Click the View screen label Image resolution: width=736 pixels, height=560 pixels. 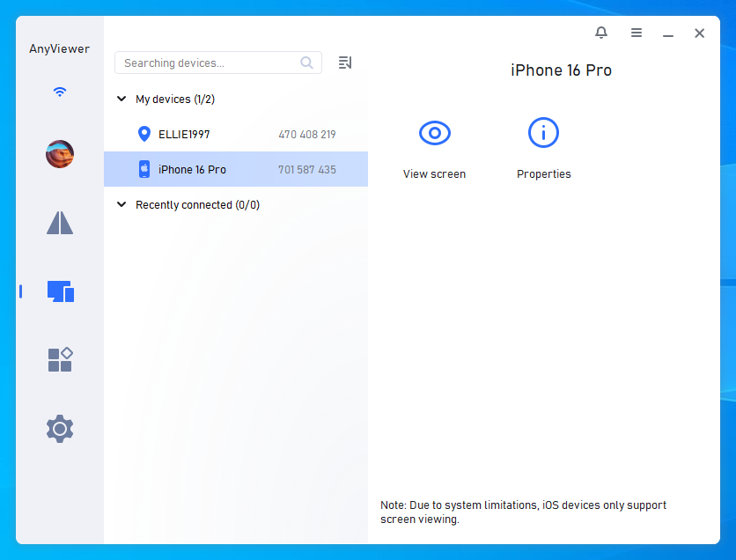434,174
